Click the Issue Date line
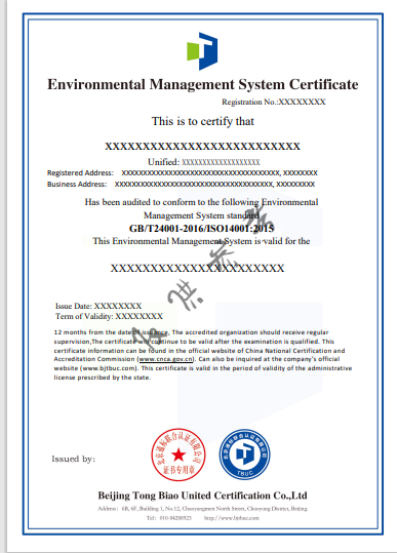 click(98, 306)
